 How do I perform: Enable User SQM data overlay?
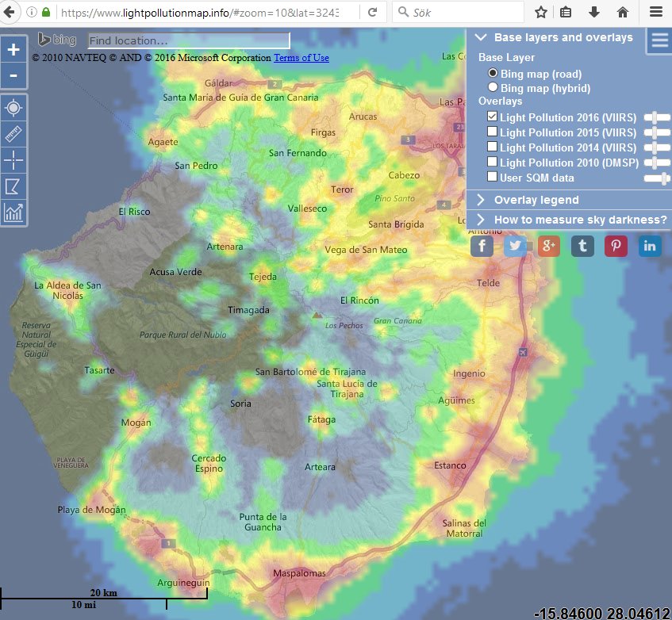(x=493, y=178)
